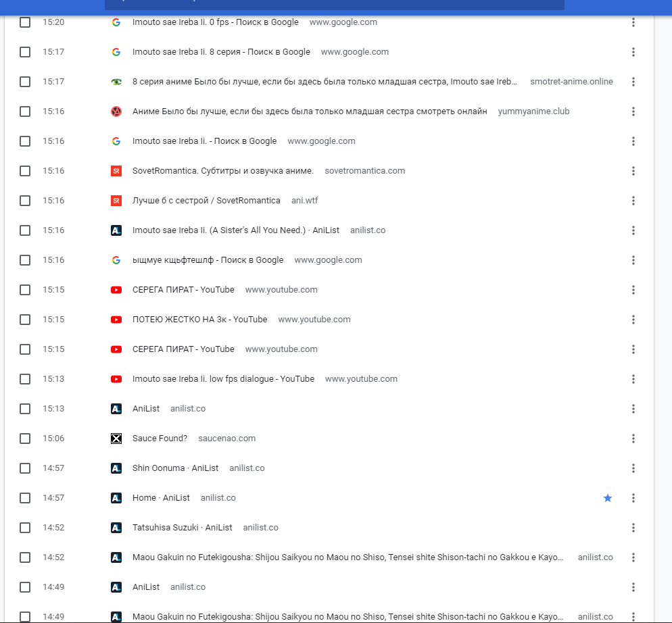Click the yummyanime.club domain text
This screenshot has height=623, width=672.
(533, 111)
